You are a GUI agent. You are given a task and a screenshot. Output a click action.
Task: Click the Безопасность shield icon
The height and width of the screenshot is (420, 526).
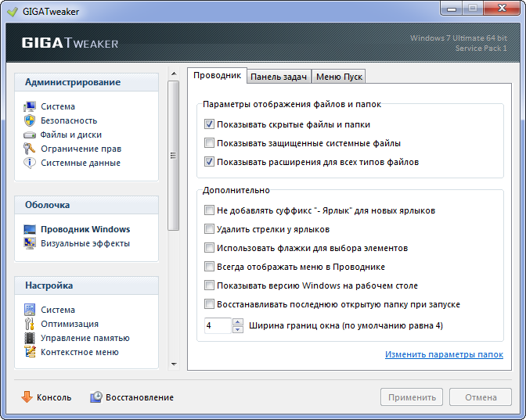(30, 120)
